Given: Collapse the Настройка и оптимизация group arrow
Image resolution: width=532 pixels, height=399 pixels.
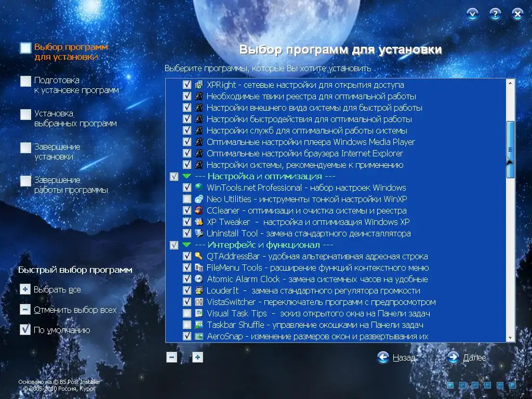Looking at the screenshot, I should (x=187, y=176).
